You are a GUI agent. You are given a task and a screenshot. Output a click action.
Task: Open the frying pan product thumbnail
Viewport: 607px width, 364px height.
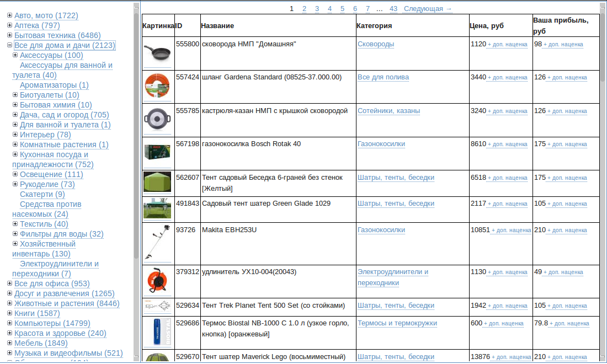coord(157,53)
